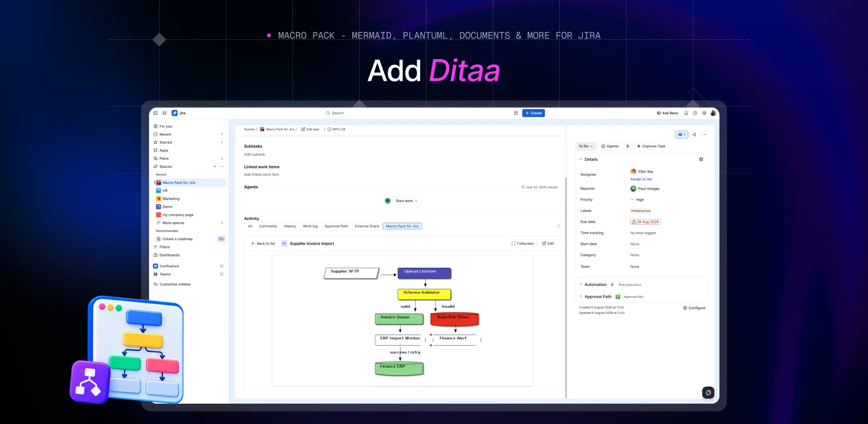
Task: Open Macro Pack for Jira space in sidebar
Action: (189, 183)
